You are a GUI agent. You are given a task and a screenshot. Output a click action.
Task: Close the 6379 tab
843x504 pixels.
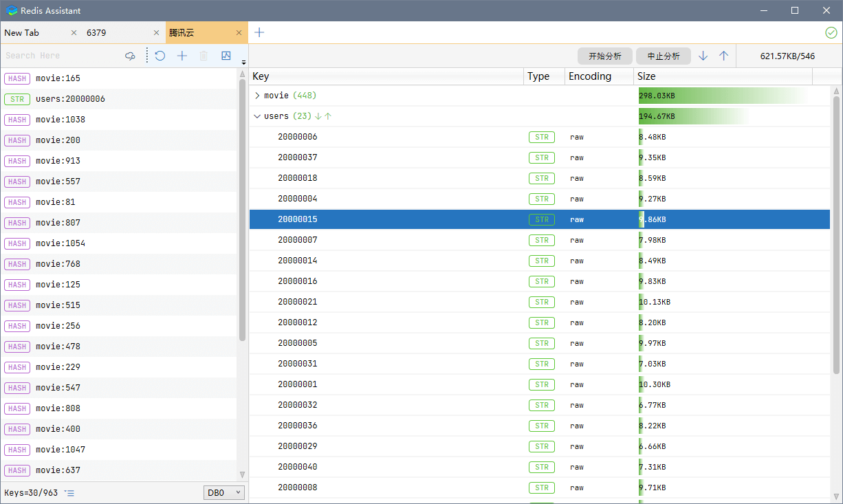pos(157,32)
